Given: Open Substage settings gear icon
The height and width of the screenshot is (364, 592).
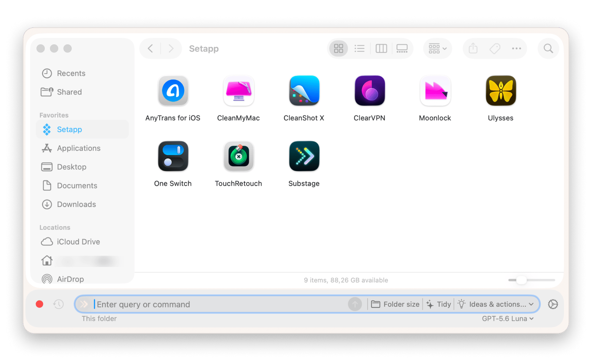Looking at the screenshot, I should coord(553,304).
